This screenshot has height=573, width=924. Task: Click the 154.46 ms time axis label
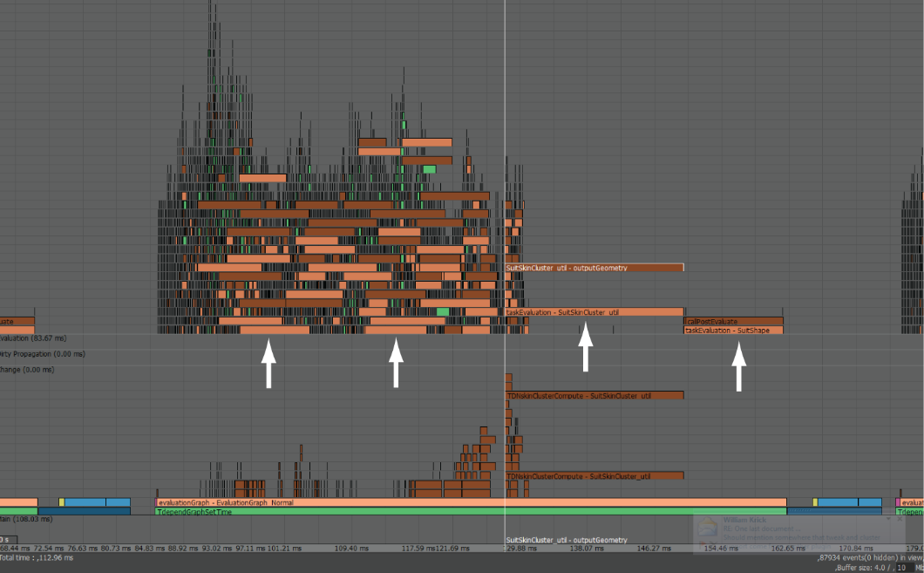click(721, 549)
